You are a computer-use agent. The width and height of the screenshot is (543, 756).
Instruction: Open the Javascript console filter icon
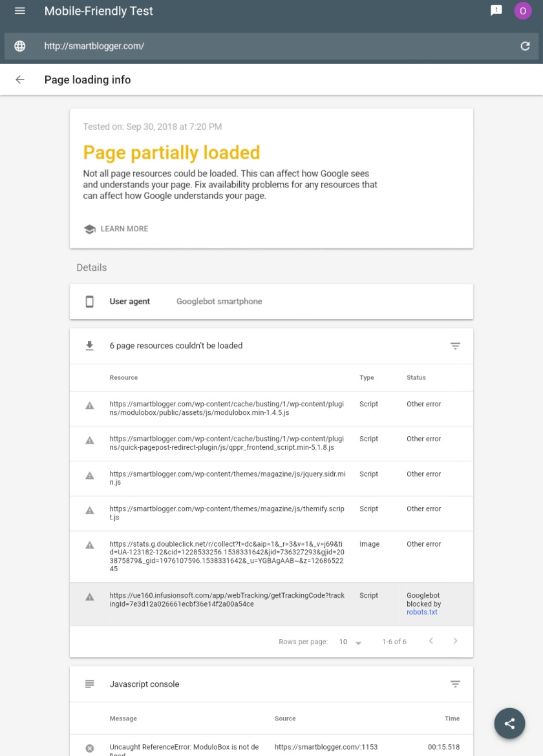pyautogui.click(x=454, y=684)
